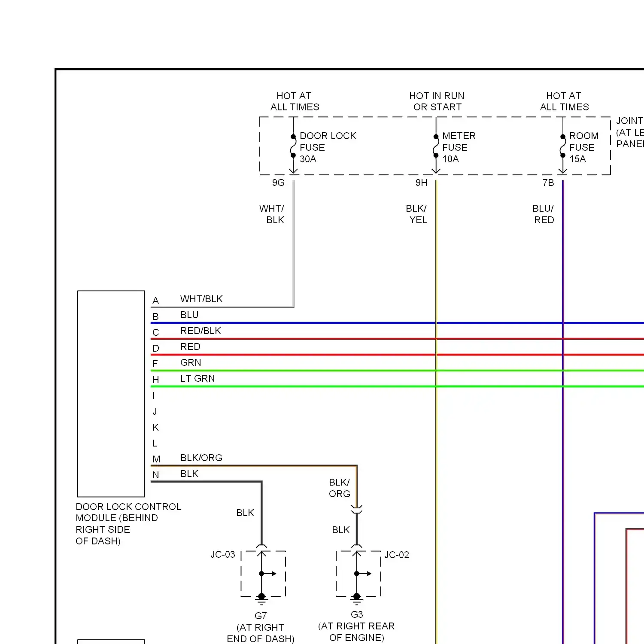
Task: Click the BLK/ORG label at pin M
Action: click(201, 458)
